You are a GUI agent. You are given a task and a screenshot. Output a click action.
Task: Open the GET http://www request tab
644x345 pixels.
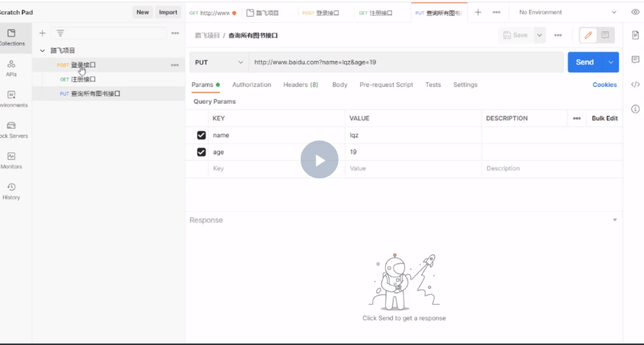point(213,13)
